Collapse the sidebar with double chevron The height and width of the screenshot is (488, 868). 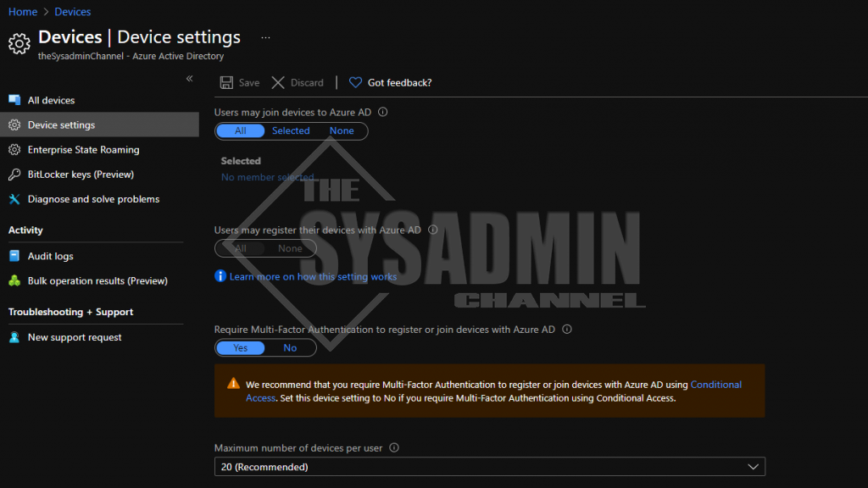[x=189, y=79]
